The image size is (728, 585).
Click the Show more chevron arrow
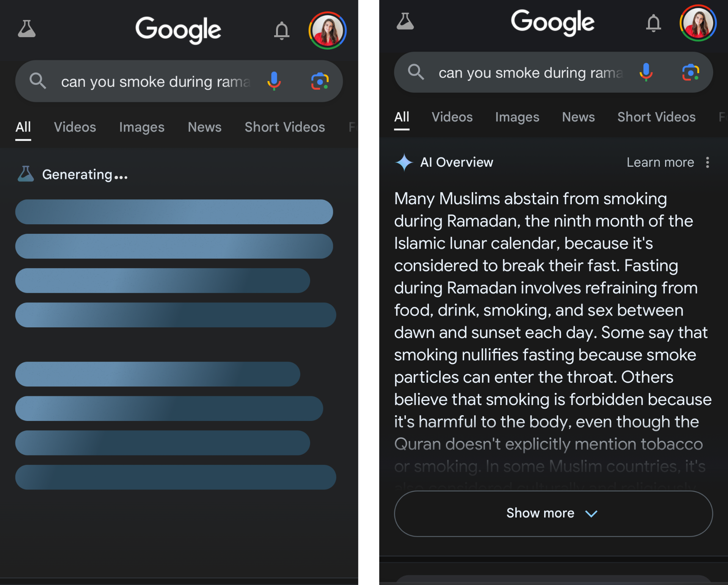(591, 514)
